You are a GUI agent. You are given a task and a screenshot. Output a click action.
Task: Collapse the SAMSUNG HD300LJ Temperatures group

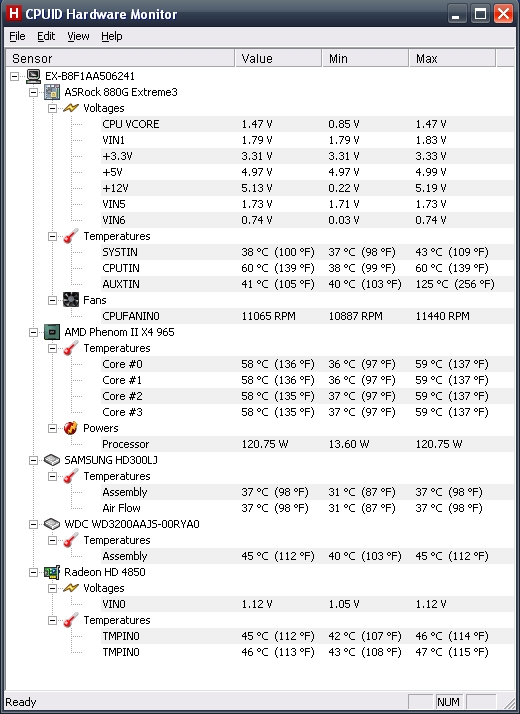click(52, 476)
